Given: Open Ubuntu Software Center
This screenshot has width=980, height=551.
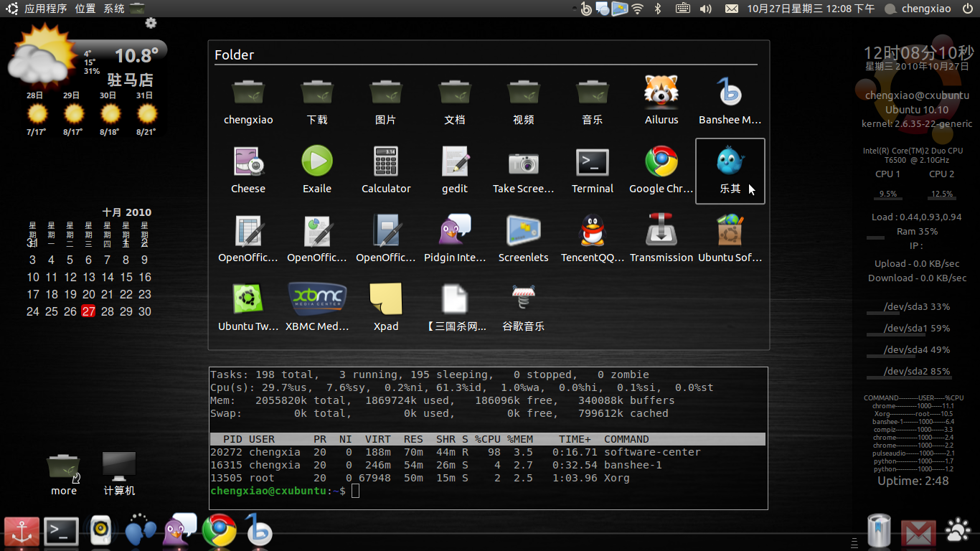Looking at the screenshot, I should click(x=730, y=240).
